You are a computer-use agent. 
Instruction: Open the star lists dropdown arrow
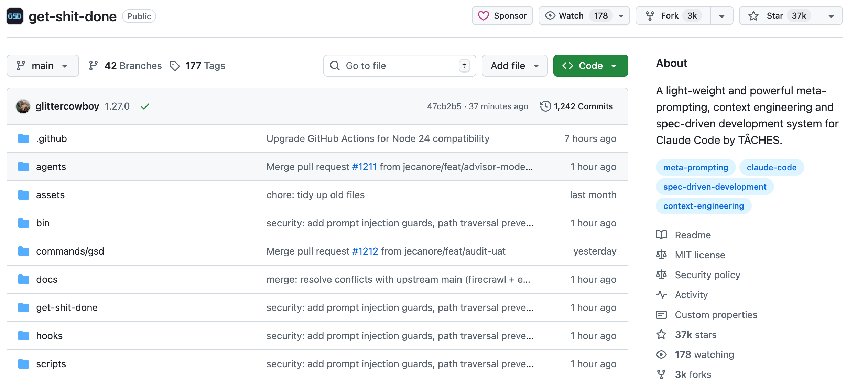[831, 16]
